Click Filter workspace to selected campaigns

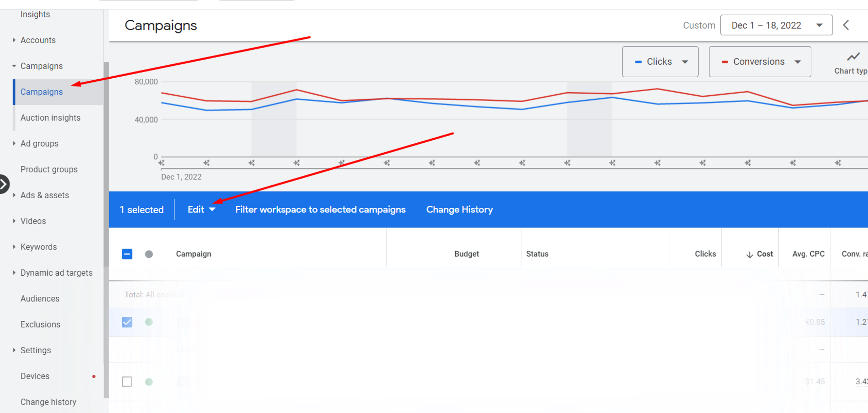coord(320,210)
